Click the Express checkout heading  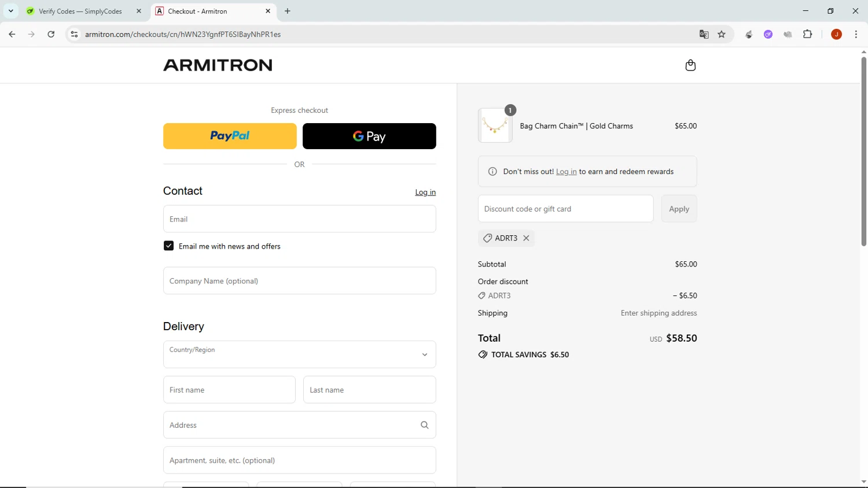[299, 110]
